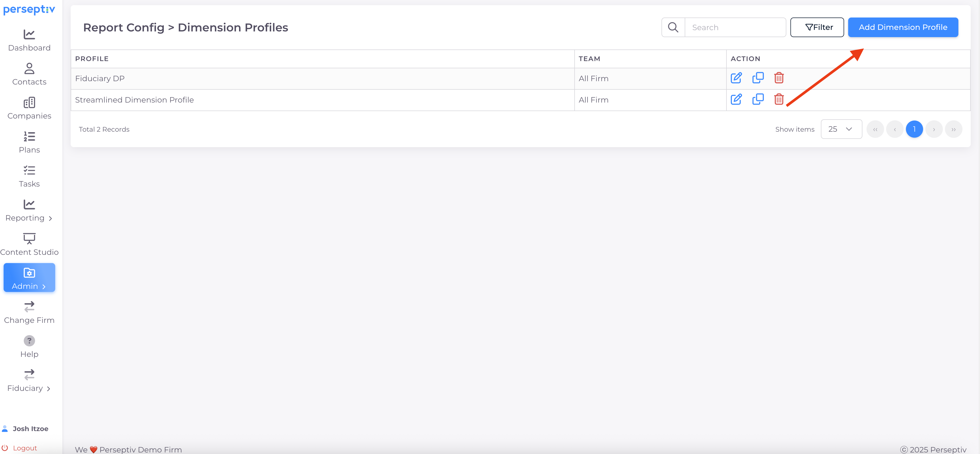The height and width of the screenshot is (454, 980).
Task: Focus the Search input field
Action: [x=735, y=27]
